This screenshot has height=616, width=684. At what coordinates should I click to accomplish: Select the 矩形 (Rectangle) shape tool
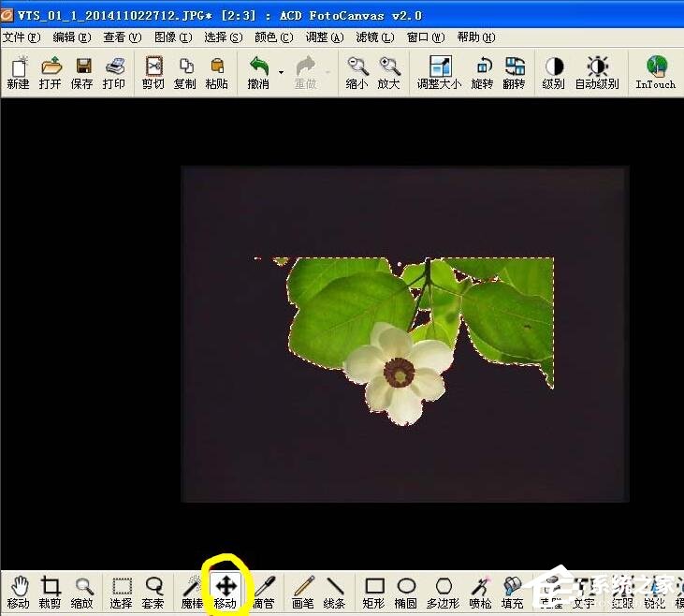click(374, 591)
